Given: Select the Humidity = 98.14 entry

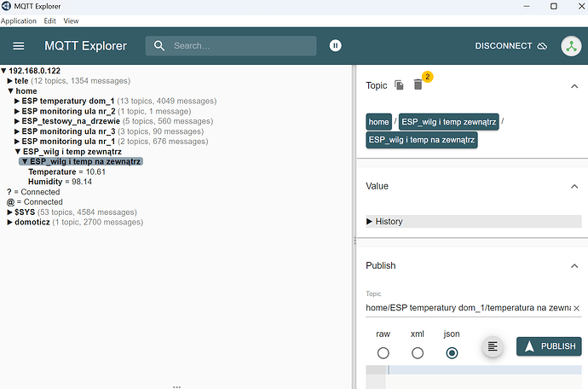Looking at the screenshot, I should coord(60,182).
